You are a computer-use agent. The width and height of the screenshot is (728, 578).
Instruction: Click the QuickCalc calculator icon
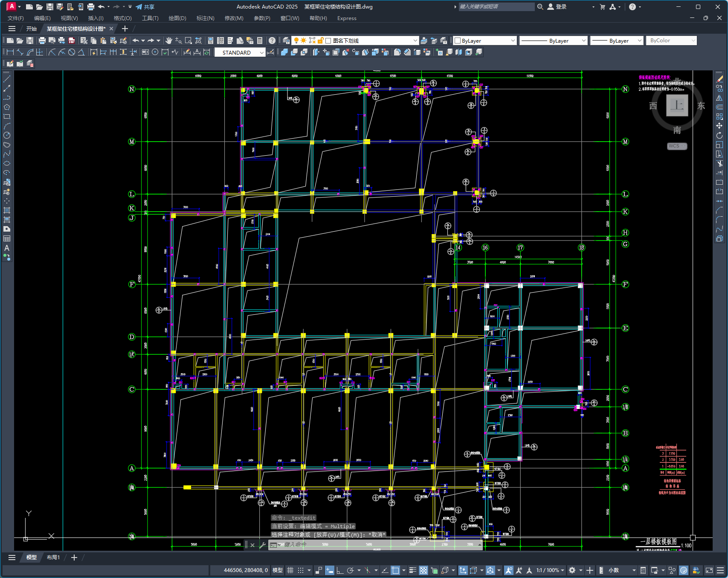point(260,41)
